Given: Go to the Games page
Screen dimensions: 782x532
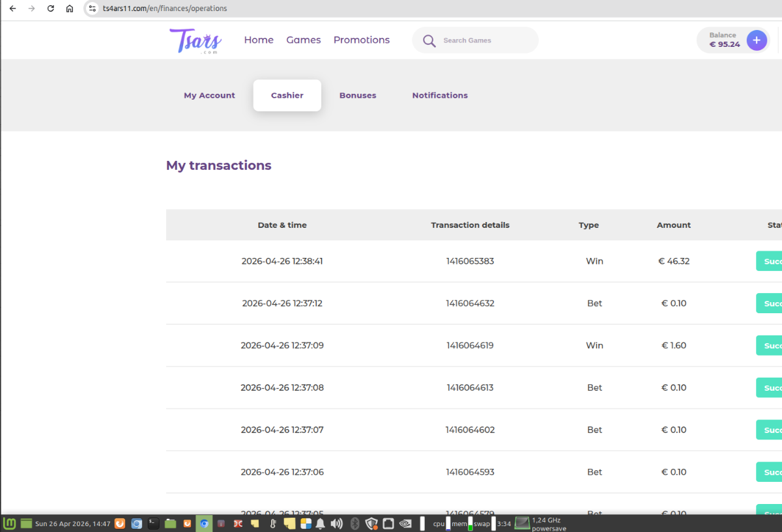Looking at the screenshot, I should 304,40.
